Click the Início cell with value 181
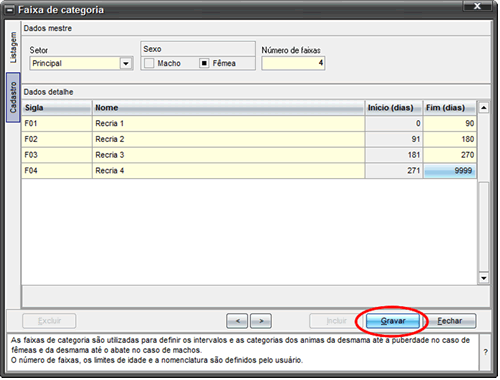 [x=394, y=155]
